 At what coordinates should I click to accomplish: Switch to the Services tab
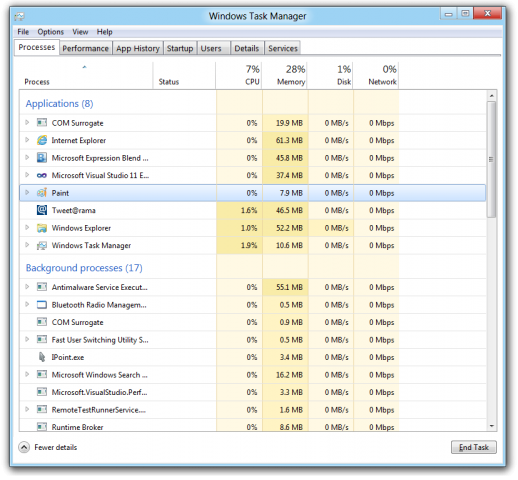pos(283,48)
